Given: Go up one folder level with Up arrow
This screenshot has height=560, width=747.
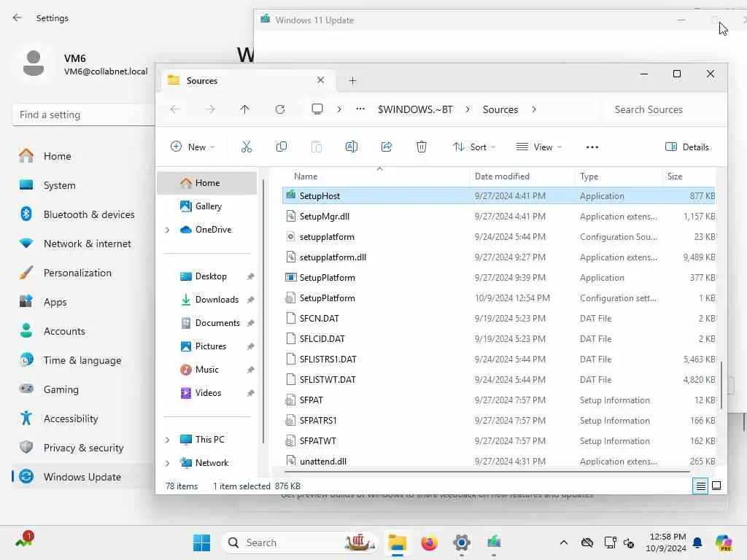Looking at the screenshot, I should coord(245,109).
